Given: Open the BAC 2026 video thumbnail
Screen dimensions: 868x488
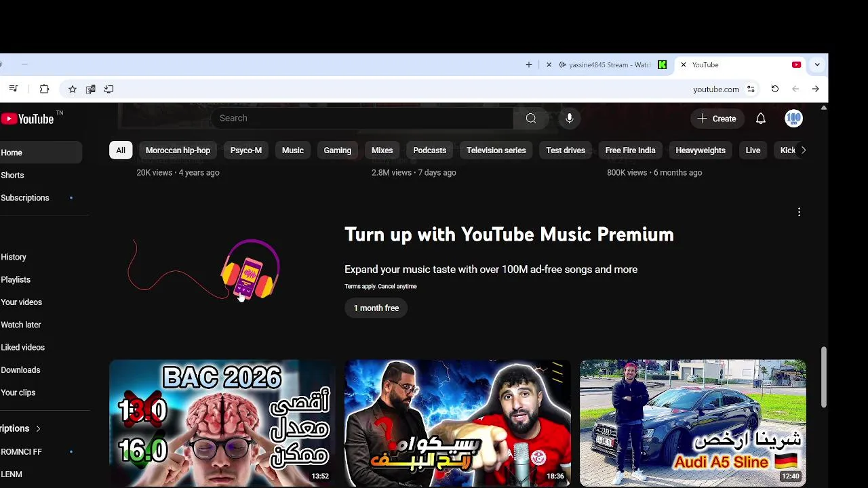Looking at the screenshot, I should (222, 423).
